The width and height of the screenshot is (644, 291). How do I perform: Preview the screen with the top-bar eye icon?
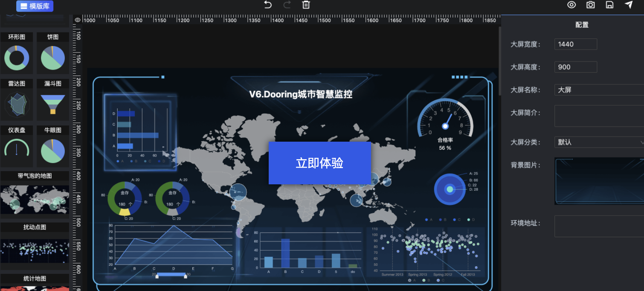tap(571, 5)
